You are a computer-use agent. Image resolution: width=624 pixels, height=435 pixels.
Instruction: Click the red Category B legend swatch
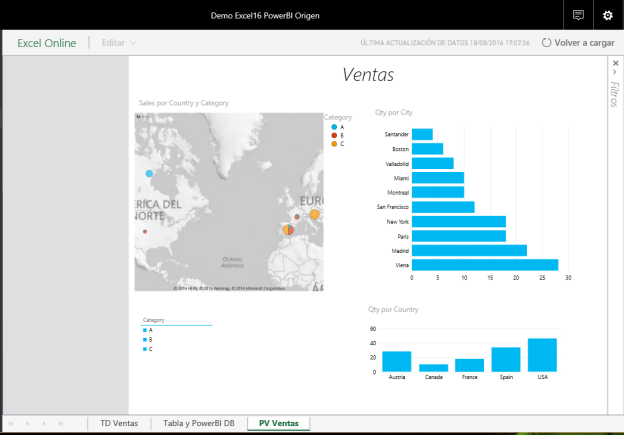(333, 135)
